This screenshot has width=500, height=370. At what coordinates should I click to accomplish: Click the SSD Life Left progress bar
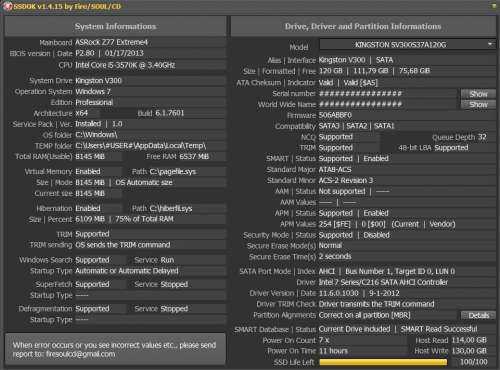pyautogui.click(x=383, y=362)
